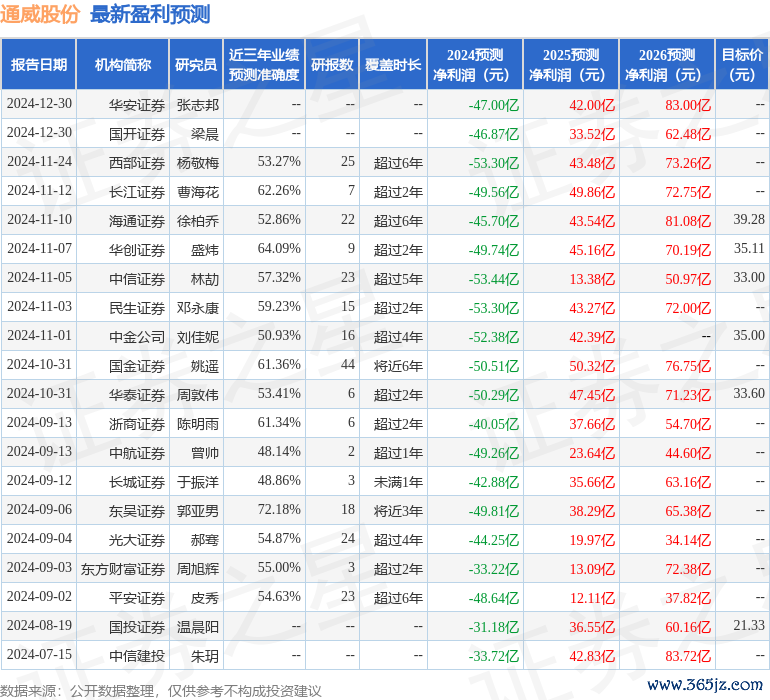
Task: Click institution name 长城证券
Action: point(137,482)
